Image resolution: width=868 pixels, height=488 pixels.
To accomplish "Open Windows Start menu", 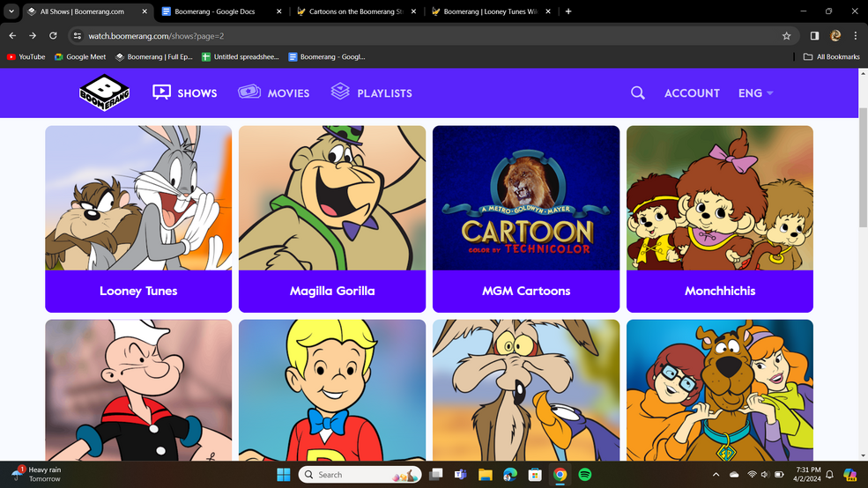I will (284, 475).
